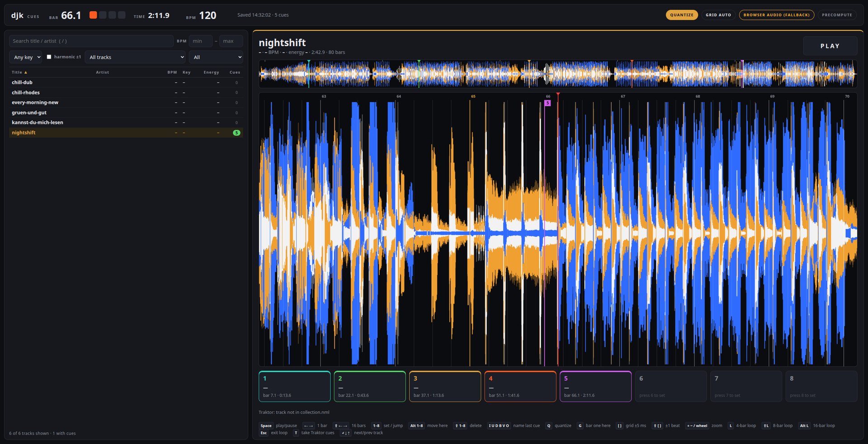Image resolution: width=868 pixels, height=444 pixels.
Task: Jump to cue 1 at bar 7.1
Action: coord(295,387)
